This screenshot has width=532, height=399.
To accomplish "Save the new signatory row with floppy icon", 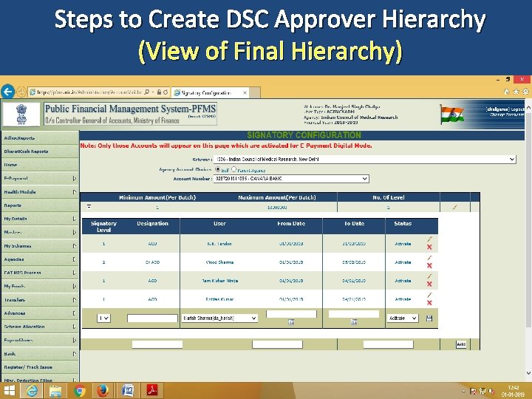I will pos(429,318).
